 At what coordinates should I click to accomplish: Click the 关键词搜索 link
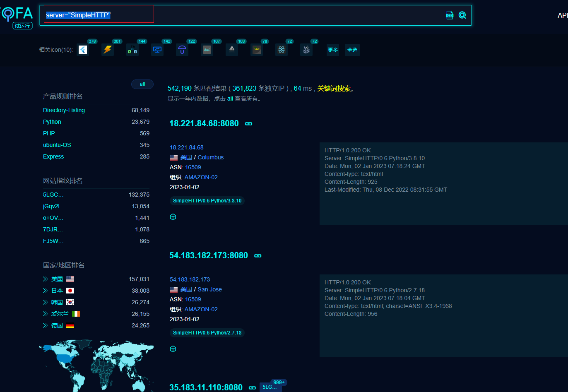pos(334,89)
